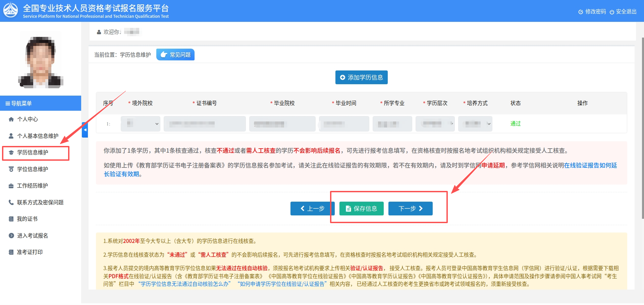Open the 培养方式 dropdown
The image size is (644, 305).
475,124
